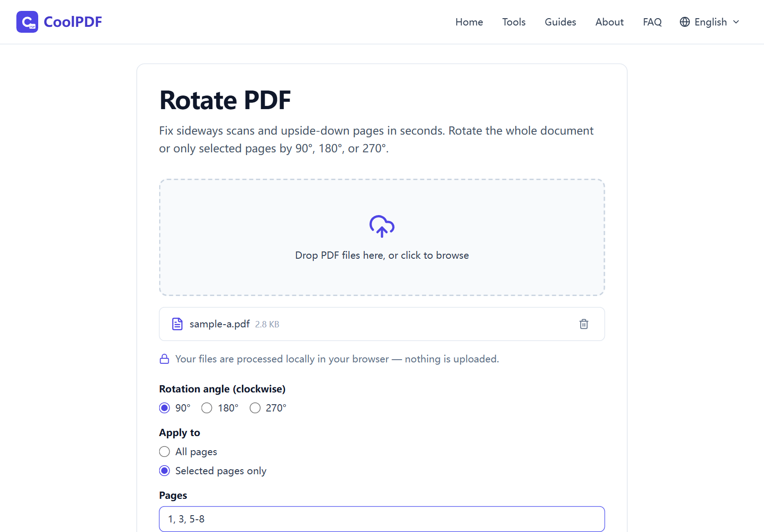
Task: Click the cloud upload icon
Action: [382, 226]
